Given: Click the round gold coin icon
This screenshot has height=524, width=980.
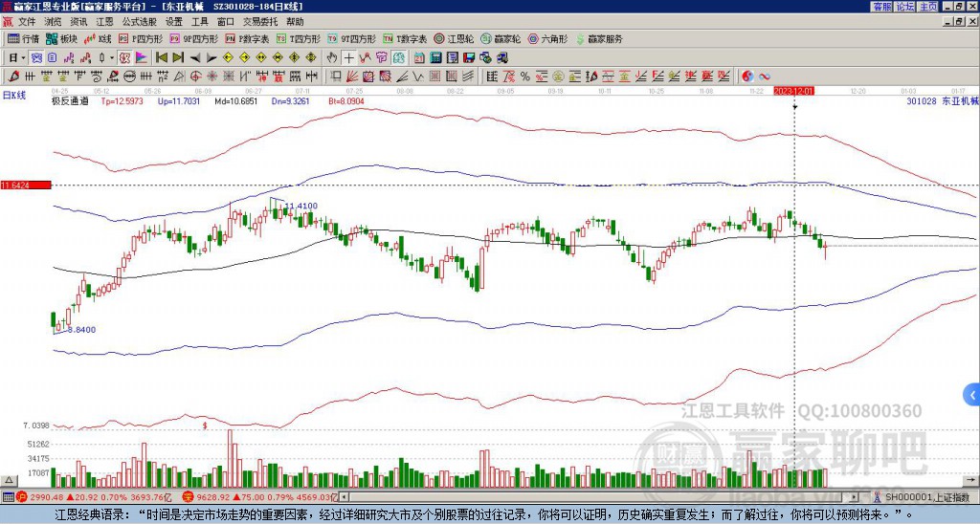Looking at the screenshot, I should tap(558, 76).
